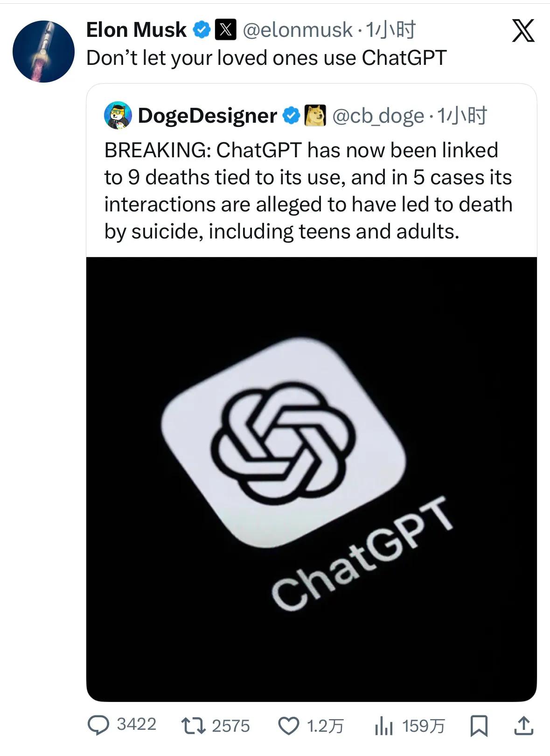
Task: Open the view analytics bar icon
Action: (x=383, y=725)
